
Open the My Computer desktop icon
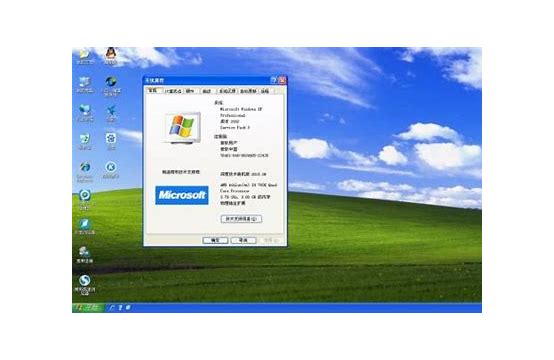(x=85, y=84)
